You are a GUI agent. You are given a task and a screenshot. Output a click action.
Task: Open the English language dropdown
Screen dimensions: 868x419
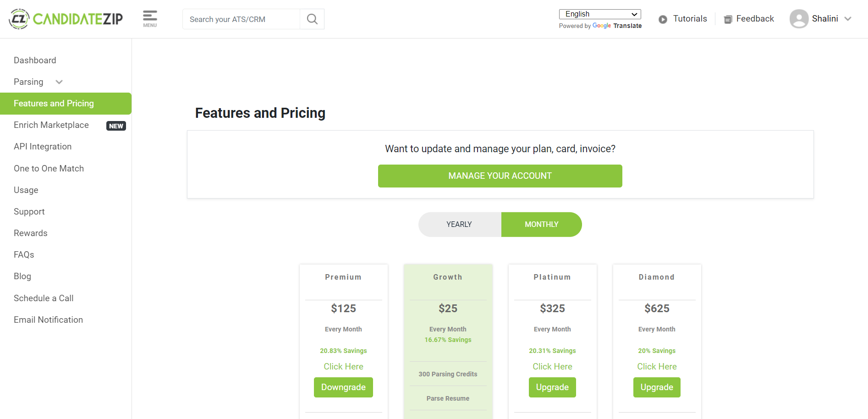(x=600, y=14)
